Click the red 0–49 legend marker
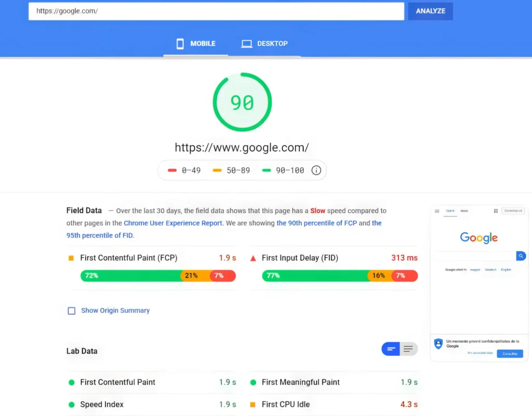 pos(172,170)
